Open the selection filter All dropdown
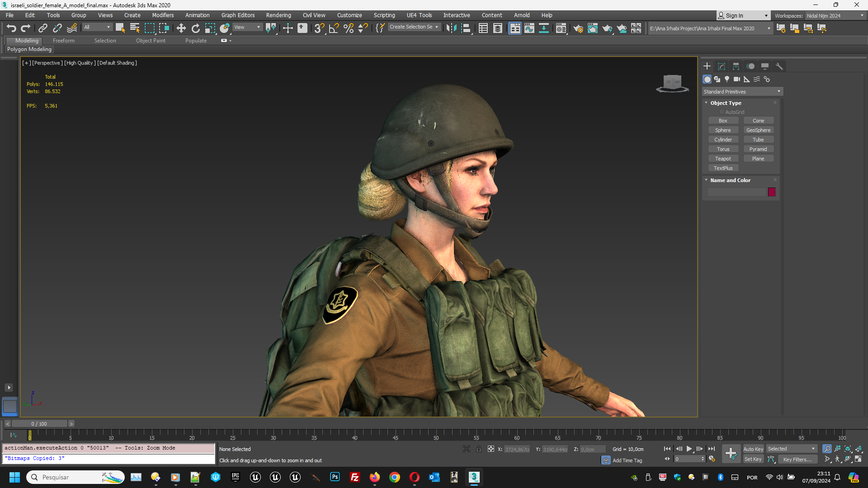Image resolution: width=868 pixels, height=488 pixels. tap(97, 27)
